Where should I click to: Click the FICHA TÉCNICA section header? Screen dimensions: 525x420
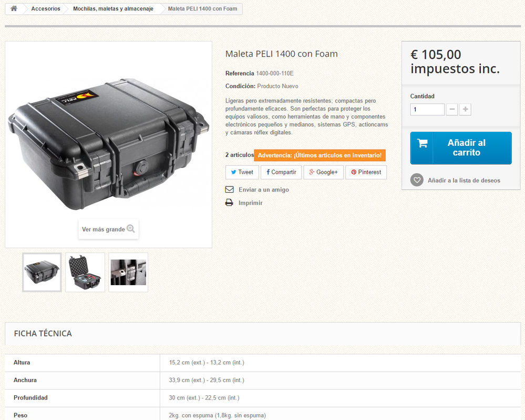tap(43, 333)
